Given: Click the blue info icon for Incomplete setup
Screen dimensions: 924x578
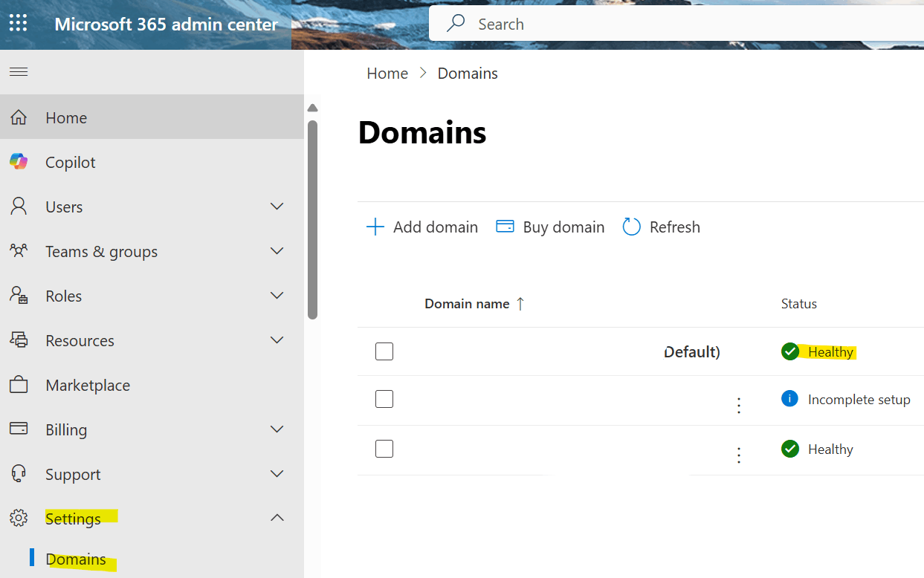Looking at the screenshot, I should tap(789, 399).
